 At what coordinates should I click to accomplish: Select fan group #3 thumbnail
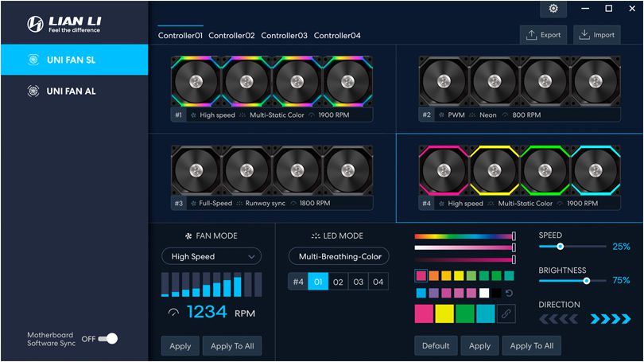[x=272, y=170]
